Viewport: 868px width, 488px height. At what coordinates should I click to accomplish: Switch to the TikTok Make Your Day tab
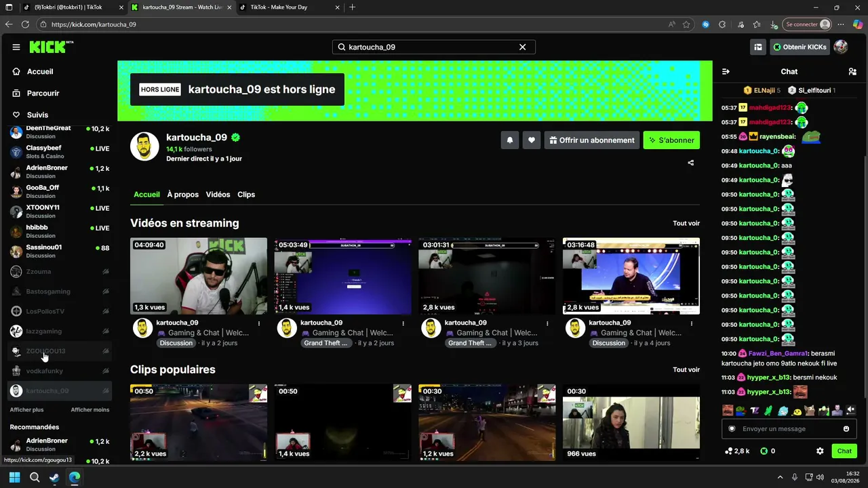[x=290, y=7]
